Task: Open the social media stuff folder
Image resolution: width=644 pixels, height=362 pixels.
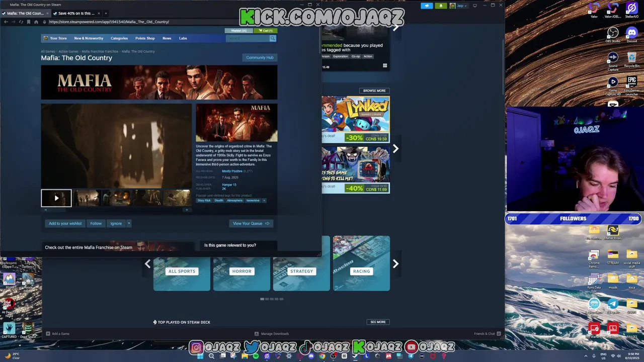Action: tap(631, 258)
